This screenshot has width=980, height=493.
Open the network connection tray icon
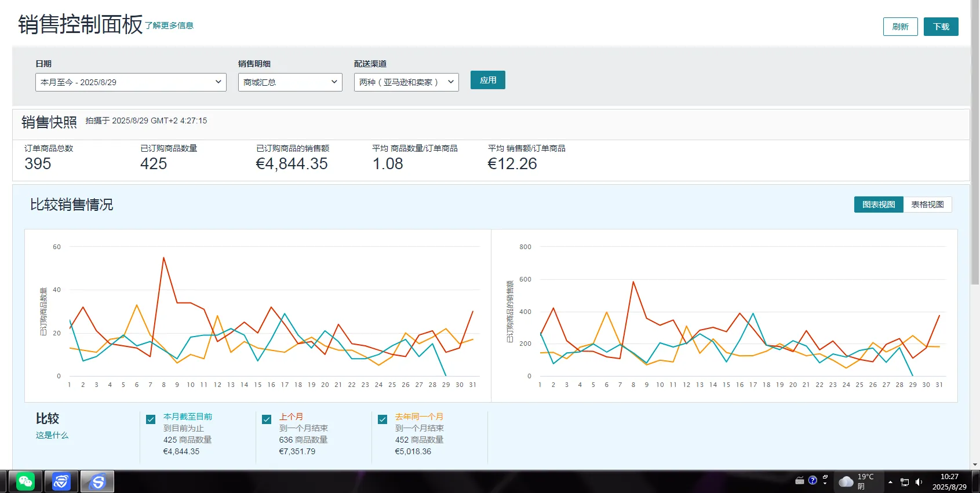(x=905, y=482)
